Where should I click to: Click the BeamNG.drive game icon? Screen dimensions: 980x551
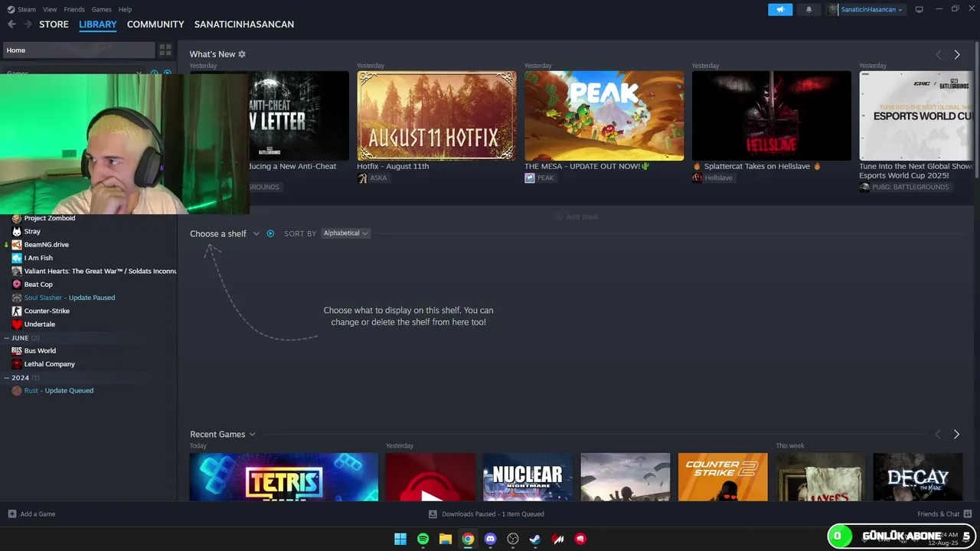point(17,245)
